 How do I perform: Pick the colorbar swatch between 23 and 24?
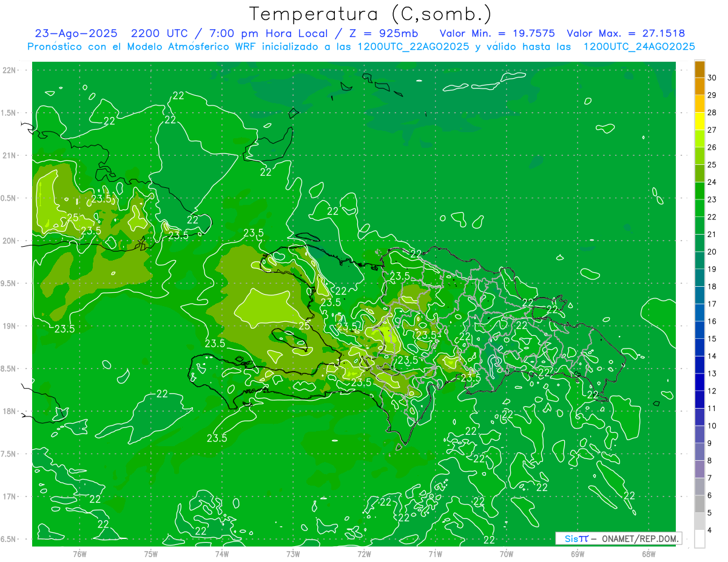[x=700, y=191]
